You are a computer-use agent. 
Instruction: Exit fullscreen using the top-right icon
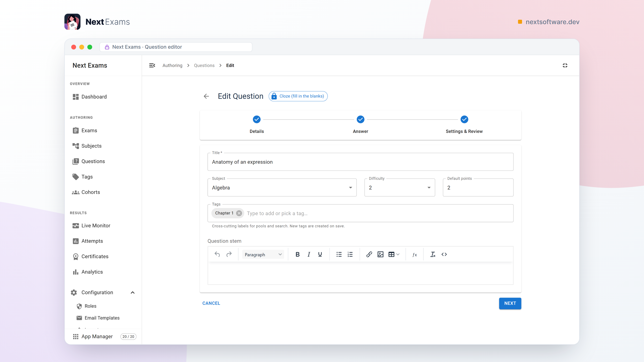[565, 65]
